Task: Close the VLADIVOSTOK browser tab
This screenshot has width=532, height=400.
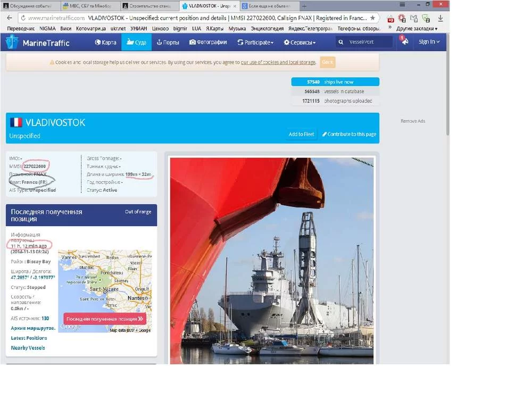Action: point(235,6)
